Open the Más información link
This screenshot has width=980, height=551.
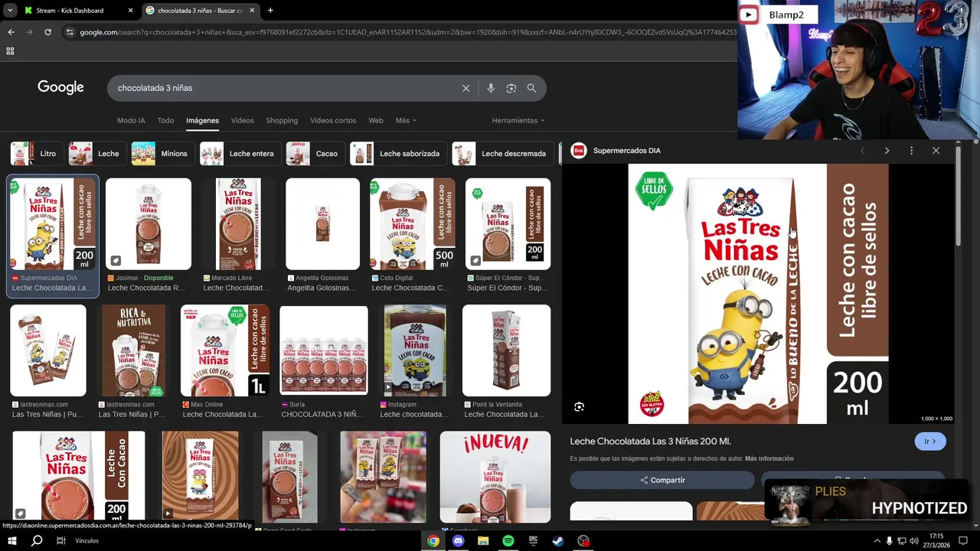point(769,458)
